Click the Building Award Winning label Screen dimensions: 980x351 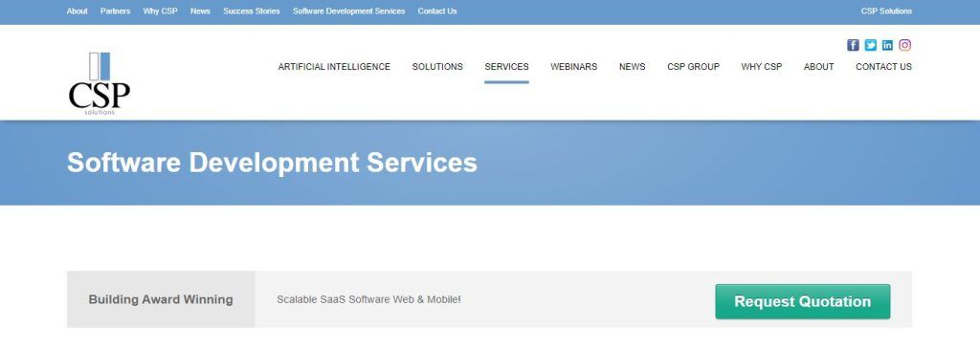[161, 299]
